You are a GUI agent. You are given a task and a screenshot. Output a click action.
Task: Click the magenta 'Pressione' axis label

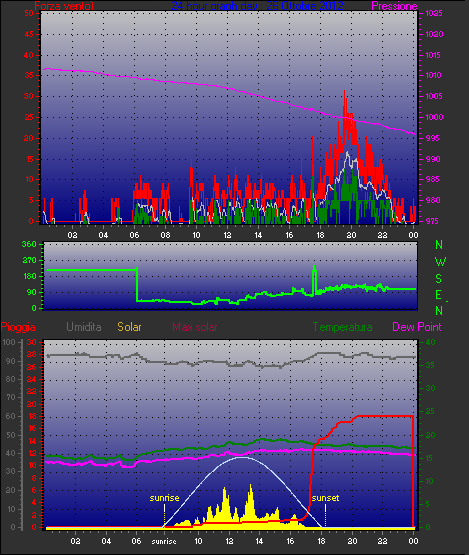coord(394,6)
